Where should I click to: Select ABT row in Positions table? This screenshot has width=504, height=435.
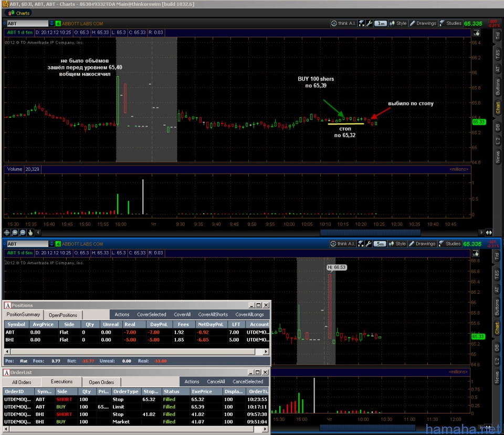click(137, 333)
